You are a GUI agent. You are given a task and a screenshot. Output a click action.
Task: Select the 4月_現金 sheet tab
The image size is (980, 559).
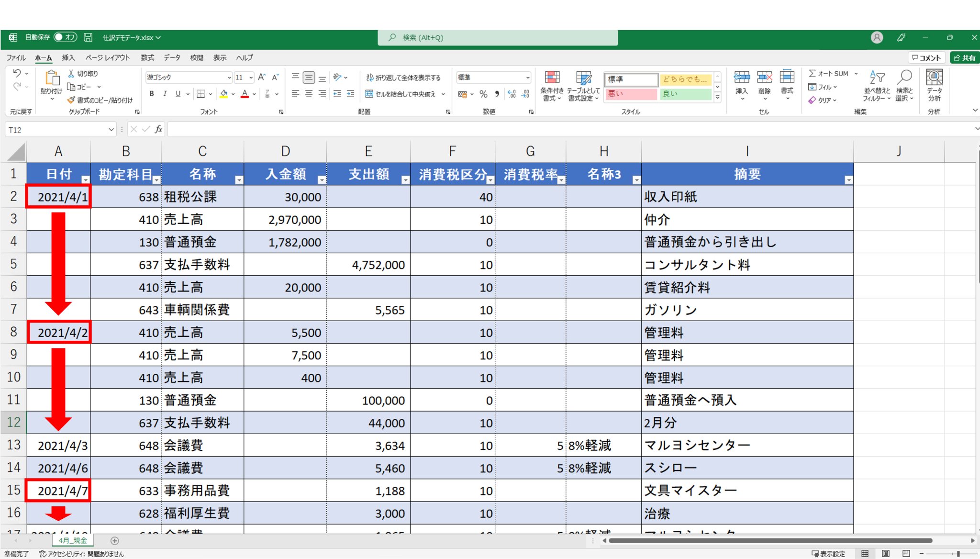pos(73,540)
